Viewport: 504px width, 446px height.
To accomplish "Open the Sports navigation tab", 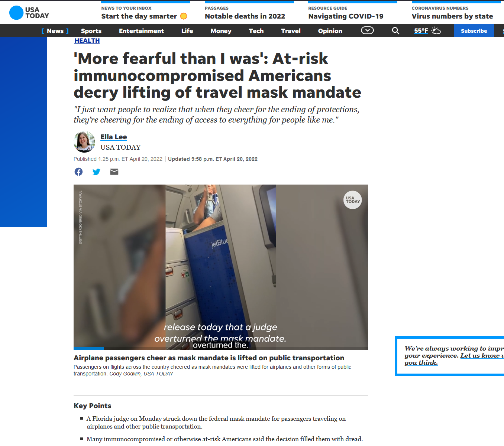I will 91,31.
